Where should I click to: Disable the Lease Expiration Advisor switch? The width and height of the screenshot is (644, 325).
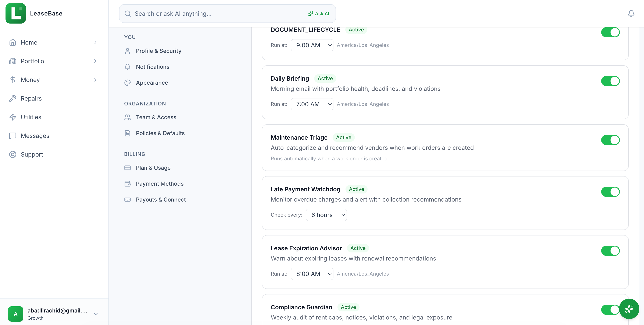click(610, 251)
